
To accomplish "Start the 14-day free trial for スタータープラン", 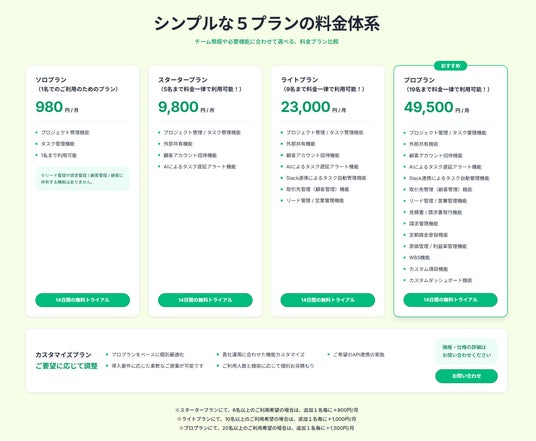I will click(x=205, y=300).
